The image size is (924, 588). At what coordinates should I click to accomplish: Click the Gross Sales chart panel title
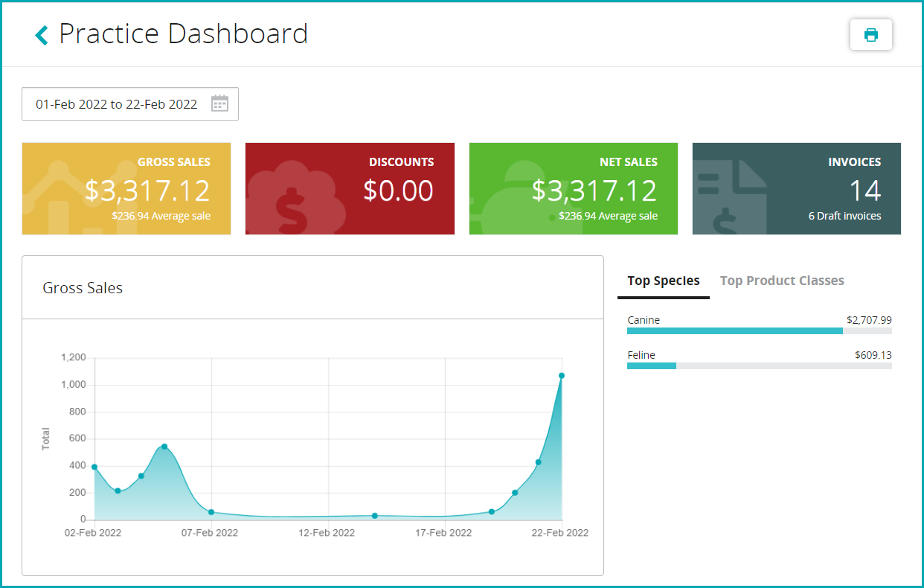(x=83, y=288)
